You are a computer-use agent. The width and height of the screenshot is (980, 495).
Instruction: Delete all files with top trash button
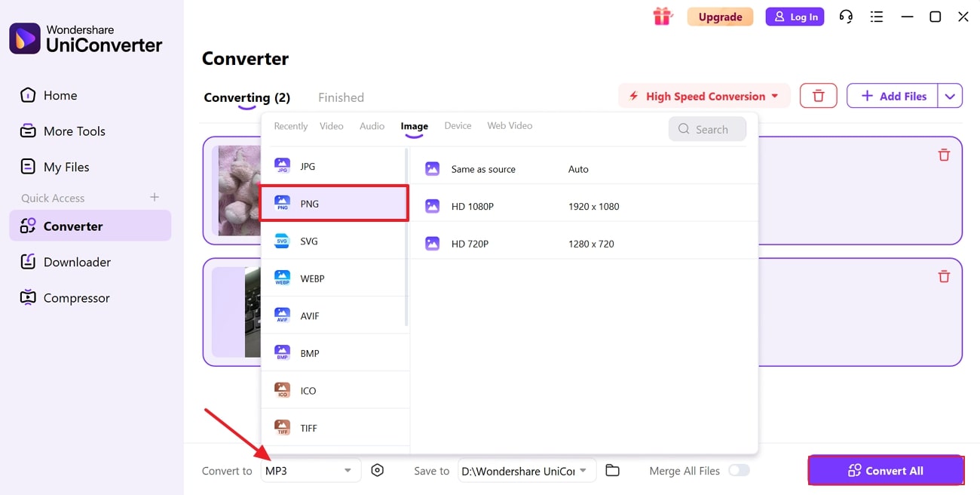(818, 96)
